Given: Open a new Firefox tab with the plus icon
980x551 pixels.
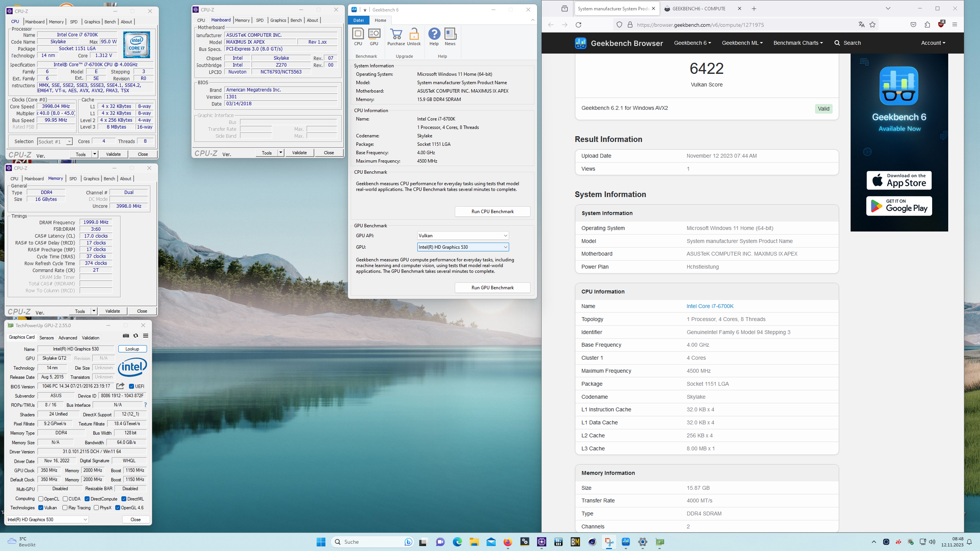Looking at the screenshot, I should [754, 9].
